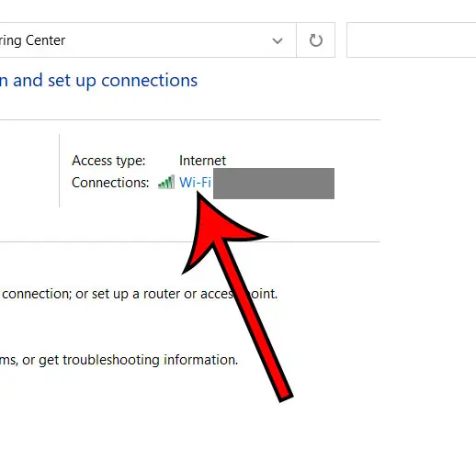476x459 pixels.
Task: Open the Wi-Fi connection link
Action: (x=195, y=183)
